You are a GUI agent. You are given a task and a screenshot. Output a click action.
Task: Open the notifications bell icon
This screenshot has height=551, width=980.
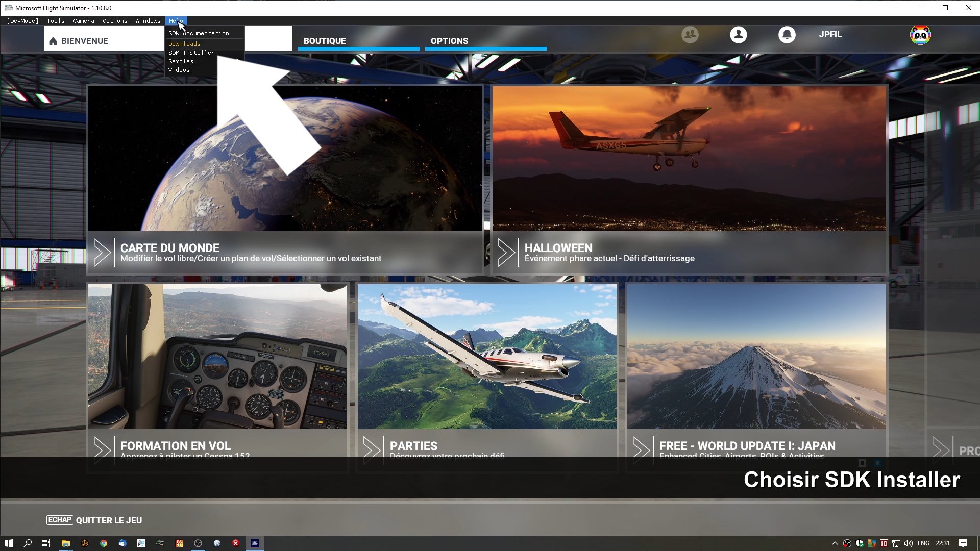(787, 35)
